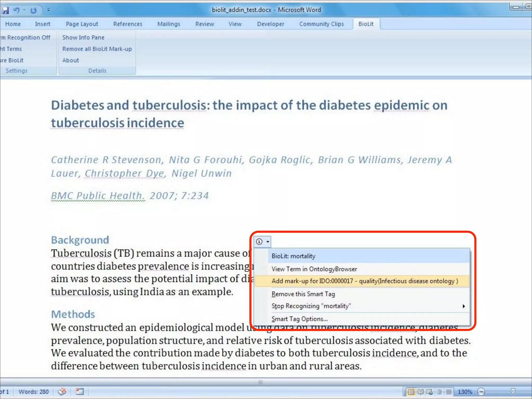
Task: Toggle Term Recognition Off setting
Action: 26,37
